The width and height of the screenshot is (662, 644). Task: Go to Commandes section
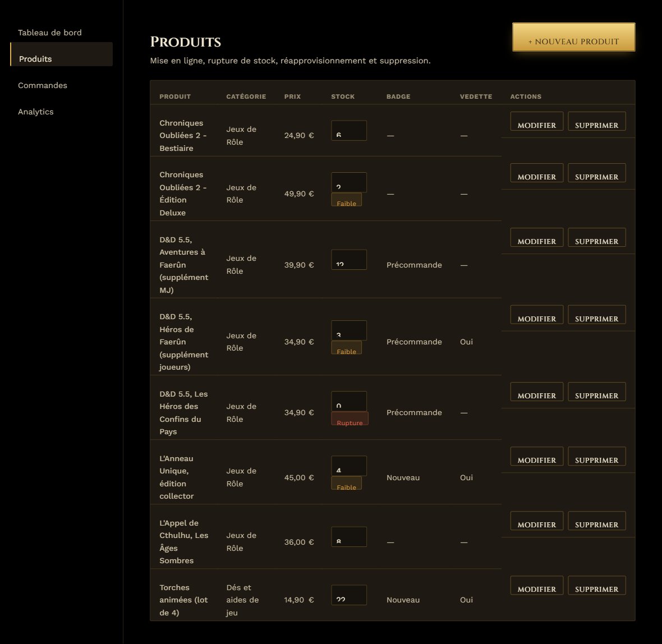click(43, 85)
